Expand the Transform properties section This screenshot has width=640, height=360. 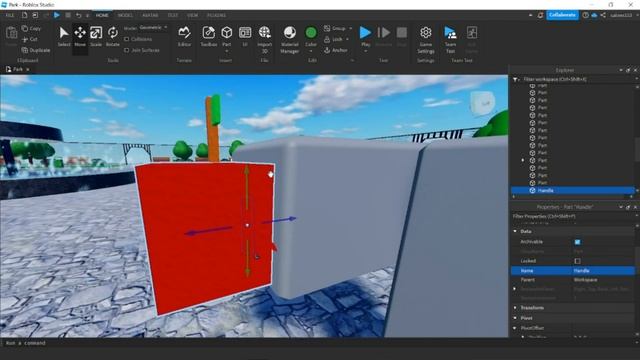pyautogui.click(x=515, y=308)
